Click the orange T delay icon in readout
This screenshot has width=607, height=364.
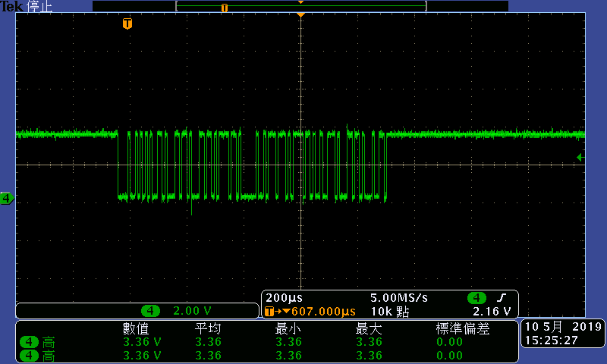[269, 312]
